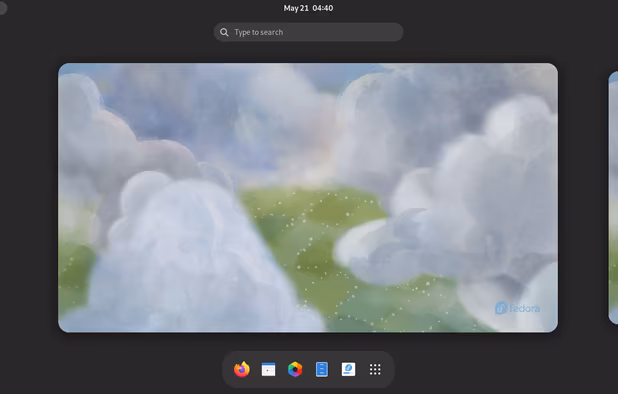Switch to the next workspace on the right edge
The image size is (618, 394).
click(613, 198)
